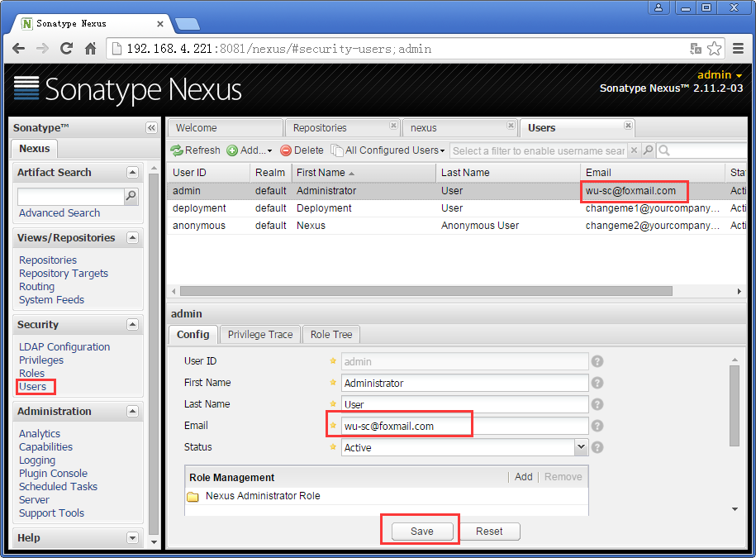Select the anonymous user row
Viewport: 756px width, 558px height.
click(456, 226)
